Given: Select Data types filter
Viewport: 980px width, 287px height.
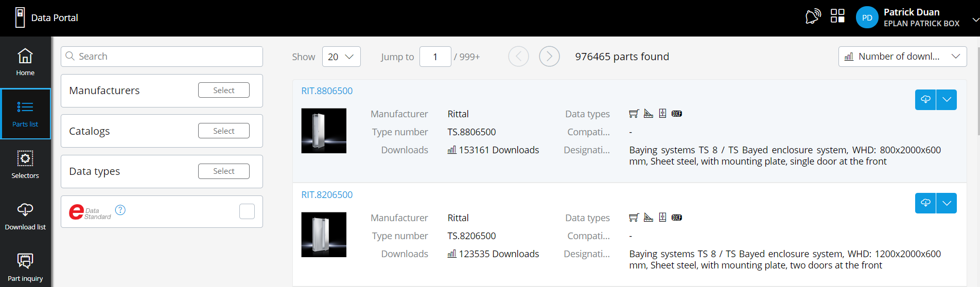Looking at the screenshot, I should 223,171.
